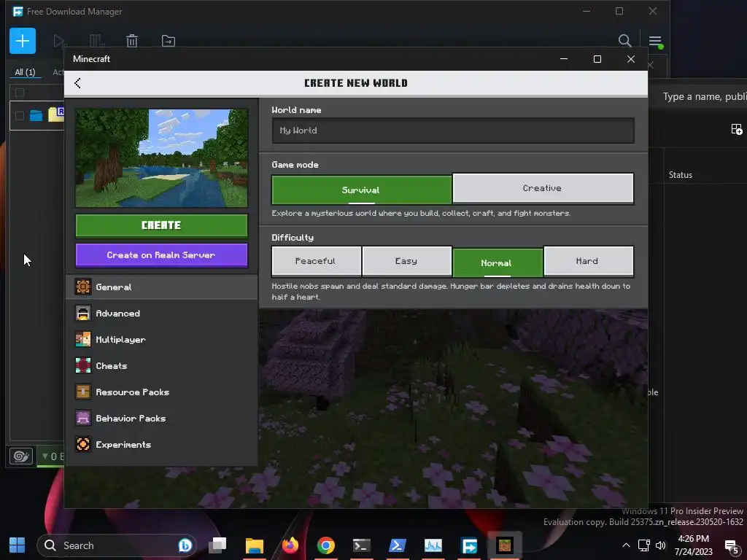
Task: Open search in Free Download Manager
Action: click(x=624, y=41)
